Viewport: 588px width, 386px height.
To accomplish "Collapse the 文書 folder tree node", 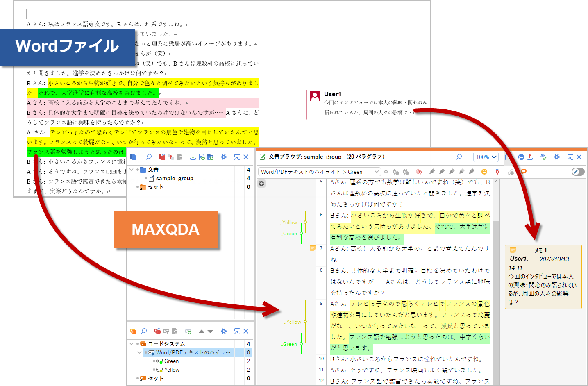I will 132,170.
